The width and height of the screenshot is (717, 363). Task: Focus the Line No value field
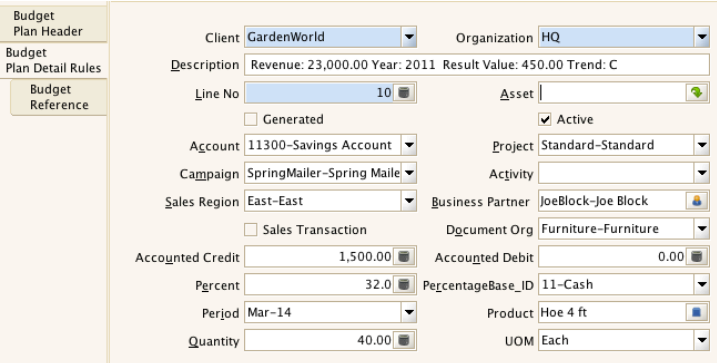(x=319, y=93)
